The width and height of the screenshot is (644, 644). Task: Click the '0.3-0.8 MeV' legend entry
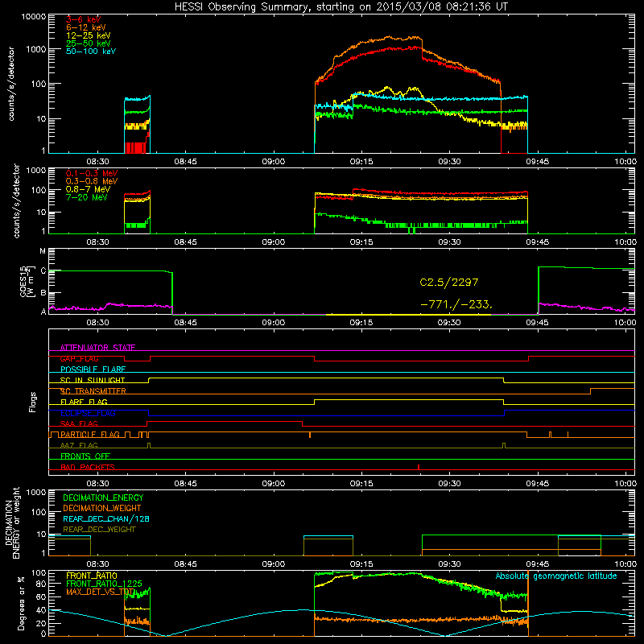coord(92,181)
